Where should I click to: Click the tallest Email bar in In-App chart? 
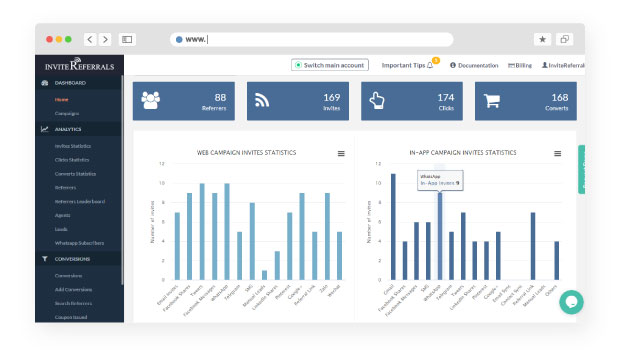[x=393, y=227]
